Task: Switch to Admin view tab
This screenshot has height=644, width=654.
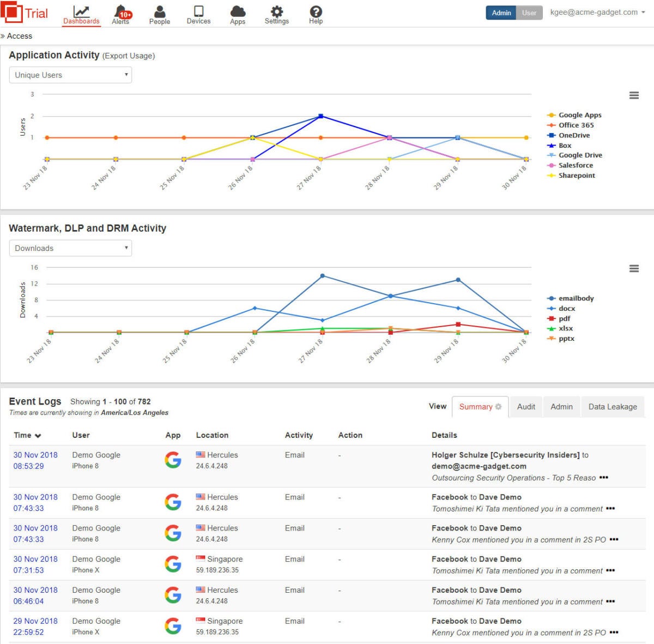Action: tap(561, 407)
